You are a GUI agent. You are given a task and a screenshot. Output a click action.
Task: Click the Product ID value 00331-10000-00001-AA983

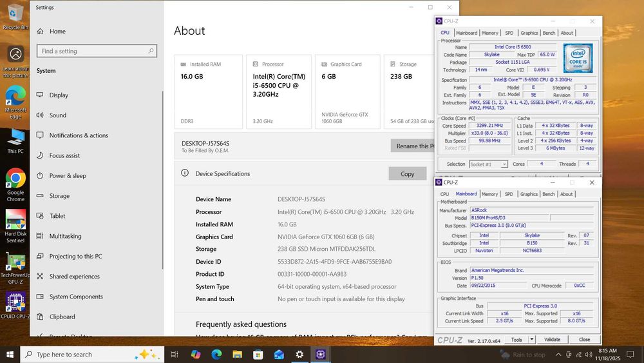(312, 274)
